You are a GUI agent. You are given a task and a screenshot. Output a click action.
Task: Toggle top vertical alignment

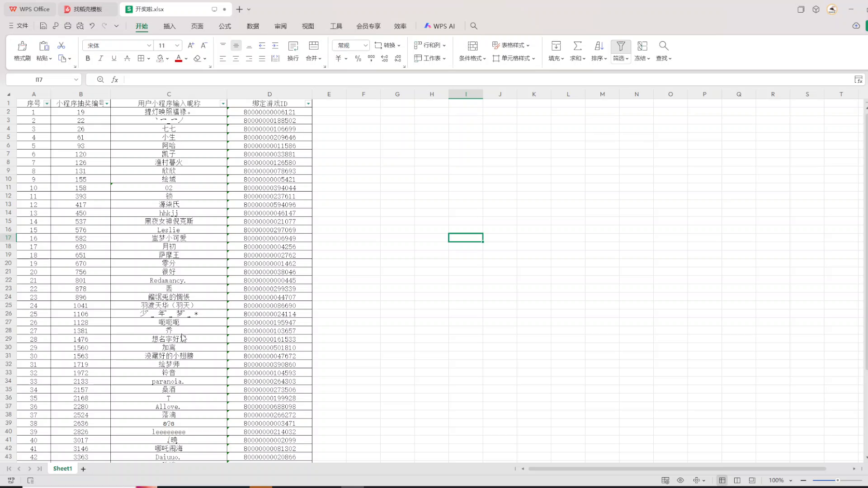223,45
